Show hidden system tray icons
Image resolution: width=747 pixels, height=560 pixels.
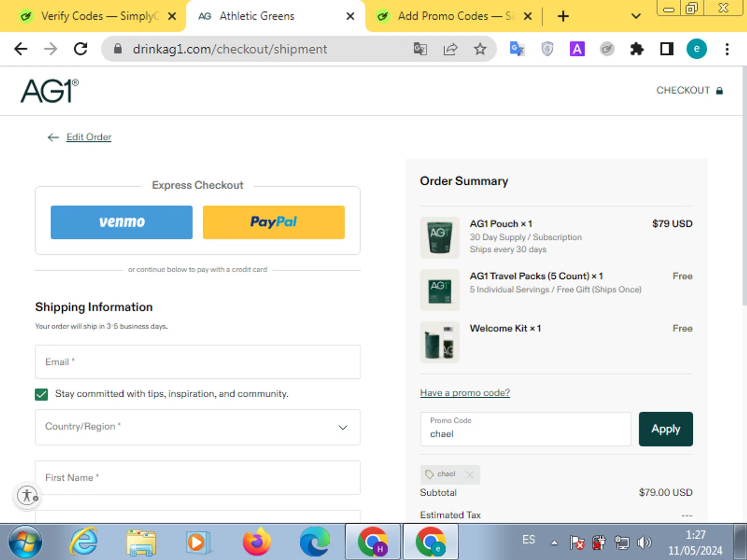(x=554, y=543)
